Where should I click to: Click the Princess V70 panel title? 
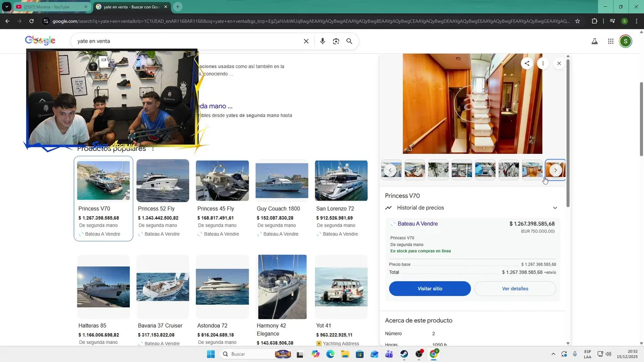(403, 196)
